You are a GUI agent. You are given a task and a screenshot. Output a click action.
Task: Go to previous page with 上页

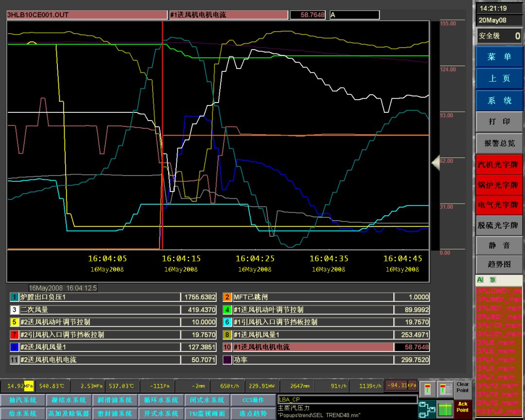[x=499, y=79]
